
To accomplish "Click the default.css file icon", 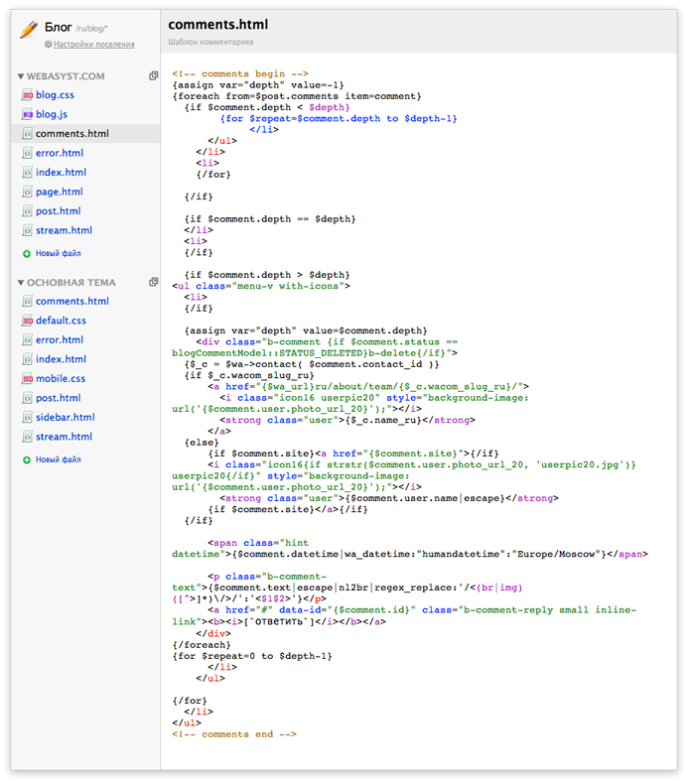I will point(27,322).
